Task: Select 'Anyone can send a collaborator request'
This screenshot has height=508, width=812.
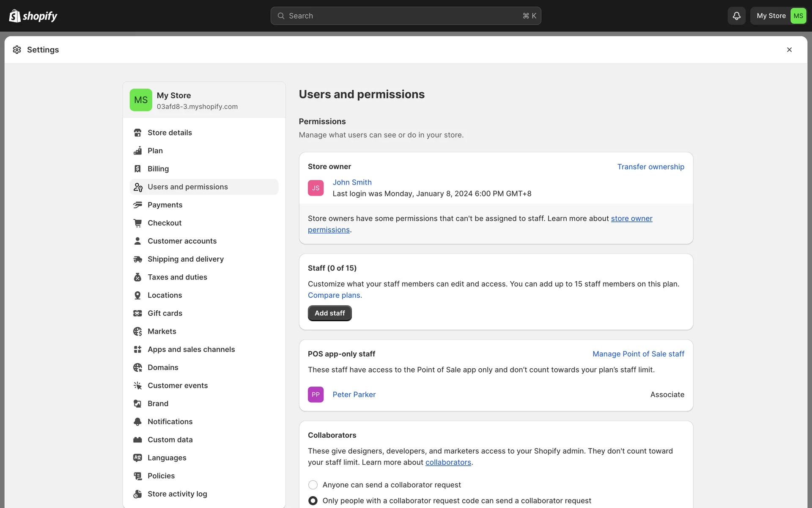Action: coord(313,485)
